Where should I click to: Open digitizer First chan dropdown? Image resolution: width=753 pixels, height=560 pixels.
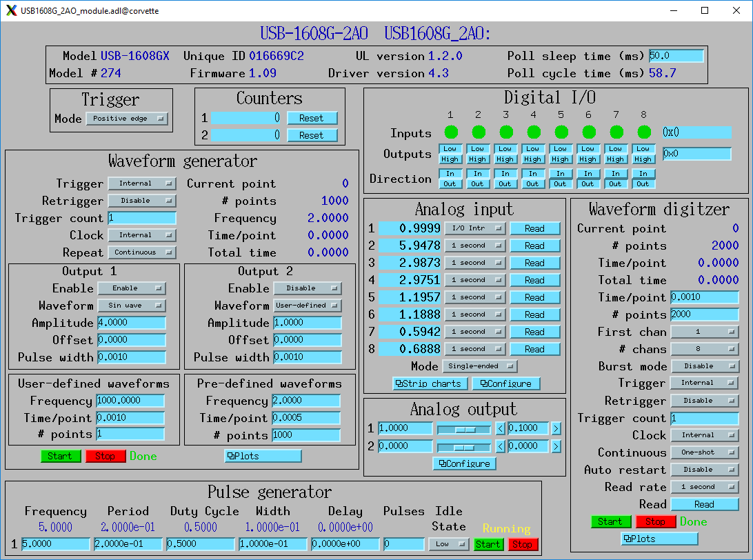[x=705, y=332]
